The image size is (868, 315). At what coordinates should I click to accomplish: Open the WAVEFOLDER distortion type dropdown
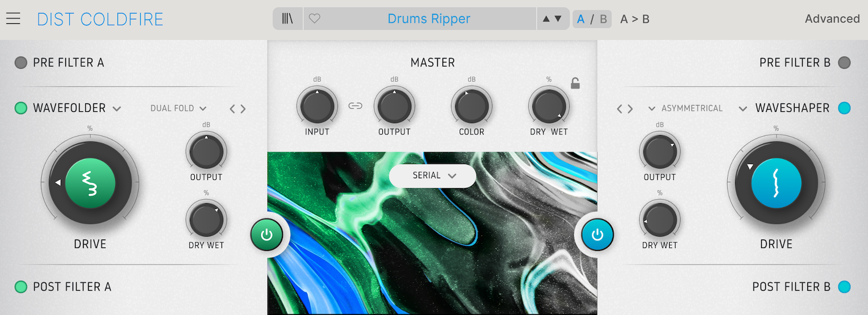(77, 108)
